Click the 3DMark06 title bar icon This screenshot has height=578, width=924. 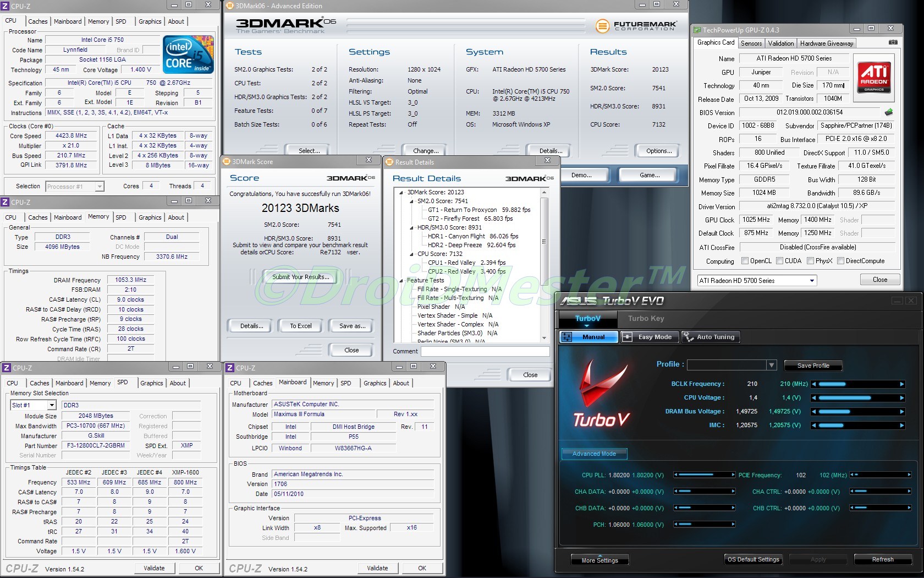[x=230, y=6]
